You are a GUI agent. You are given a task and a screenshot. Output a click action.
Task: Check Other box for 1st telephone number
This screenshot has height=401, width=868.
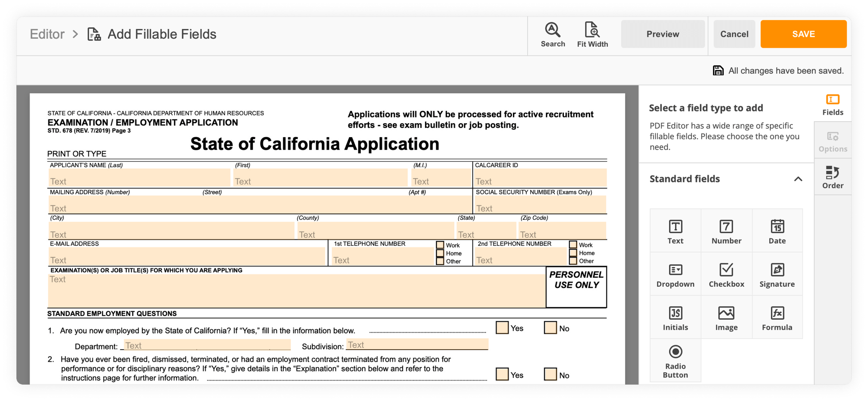pos(440,261)
